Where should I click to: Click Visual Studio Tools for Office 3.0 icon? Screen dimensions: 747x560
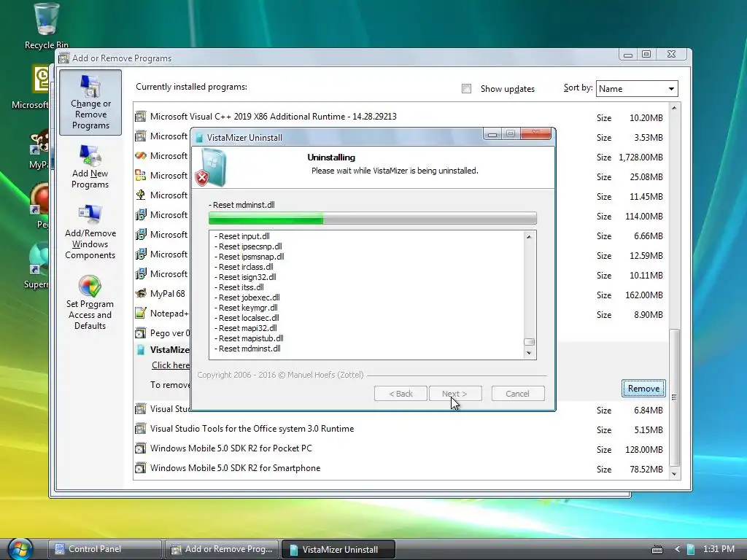coord(141,429)
